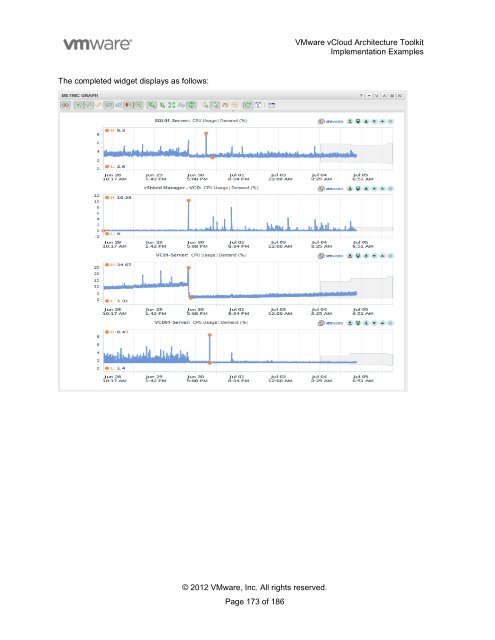Click the 'L: 3.01' label on VC01-Server chart
This screenshot has height=640, width=495.
tap(117, 301)
